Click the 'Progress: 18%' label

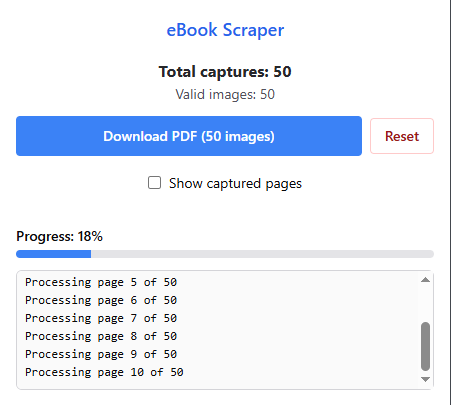click(x=59, y=236)
